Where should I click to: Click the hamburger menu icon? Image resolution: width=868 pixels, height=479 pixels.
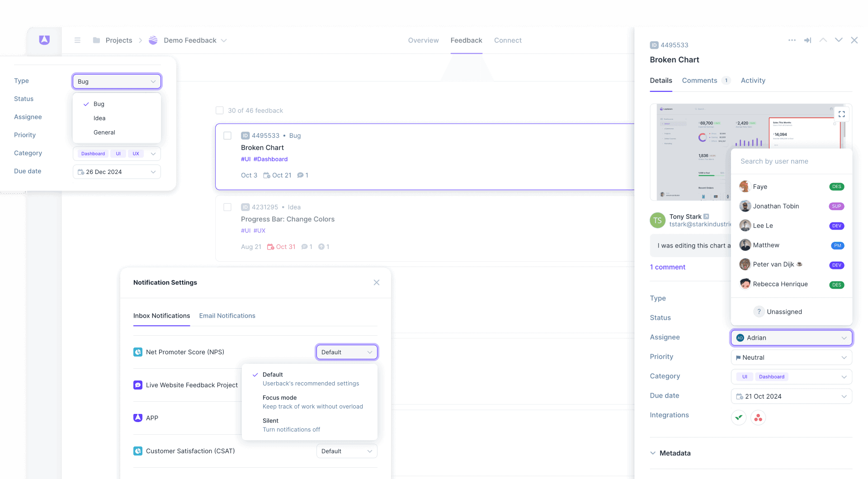click(x=77, y=40)
